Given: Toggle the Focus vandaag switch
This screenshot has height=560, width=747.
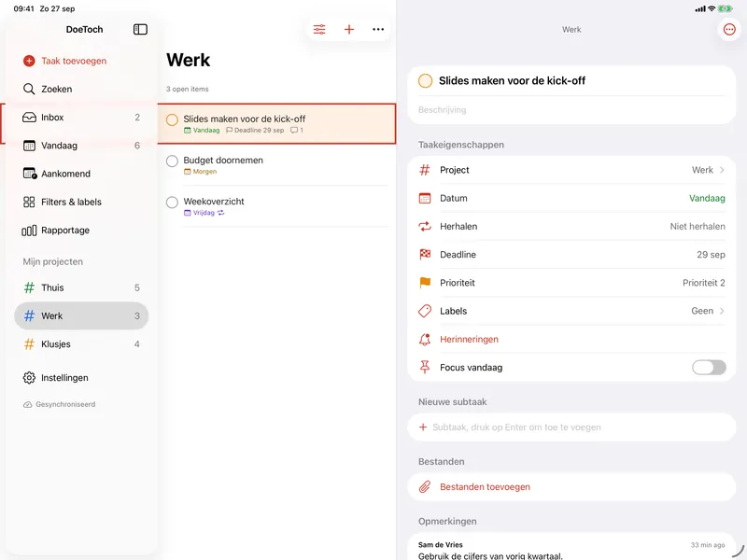Looking at the screenshot, I should pyautogui.click(x=709, y=367).
